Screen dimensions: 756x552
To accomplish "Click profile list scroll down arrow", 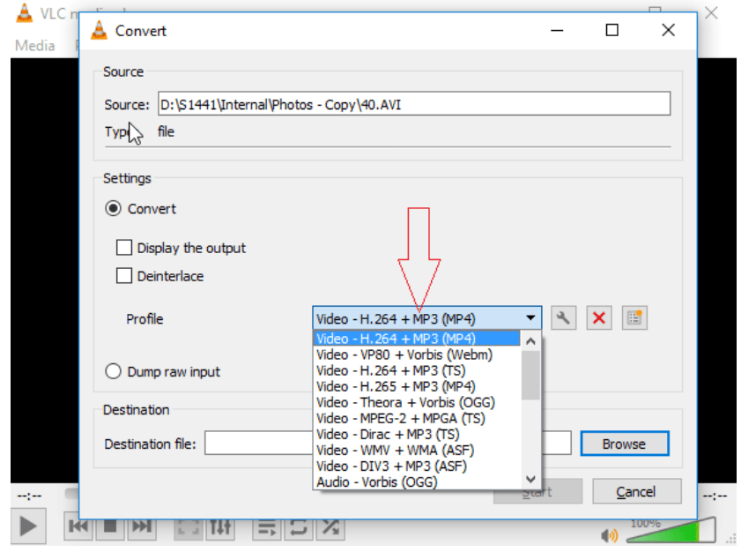I will point(530,479).
